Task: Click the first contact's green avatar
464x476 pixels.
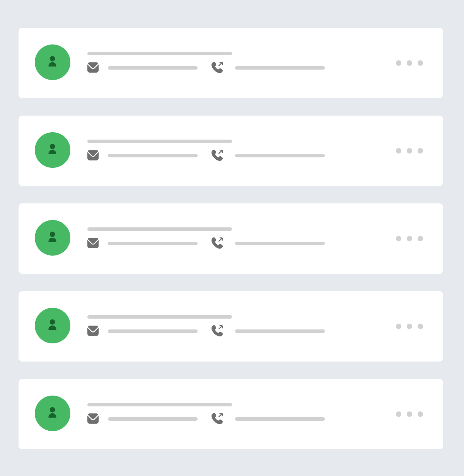Action: [x=53, y=62]
